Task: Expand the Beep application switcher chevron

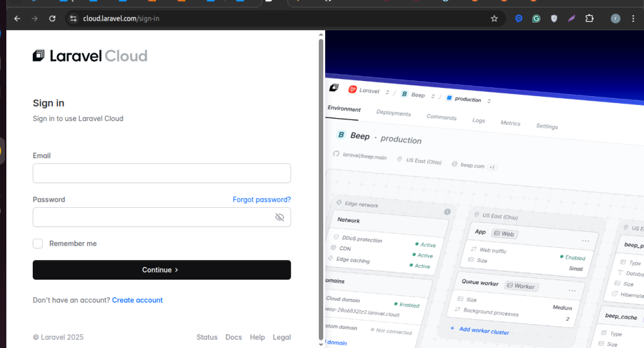Action: pos(433,96)
